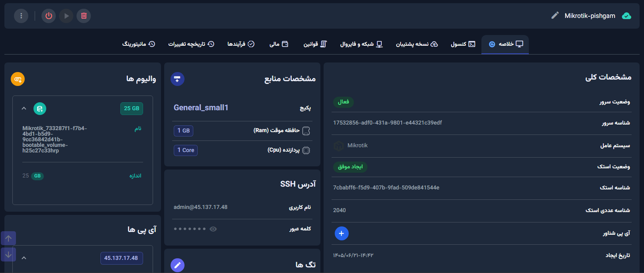
Task: Switch to the فرآیندها processes tab
Action: tap(241, 44)
